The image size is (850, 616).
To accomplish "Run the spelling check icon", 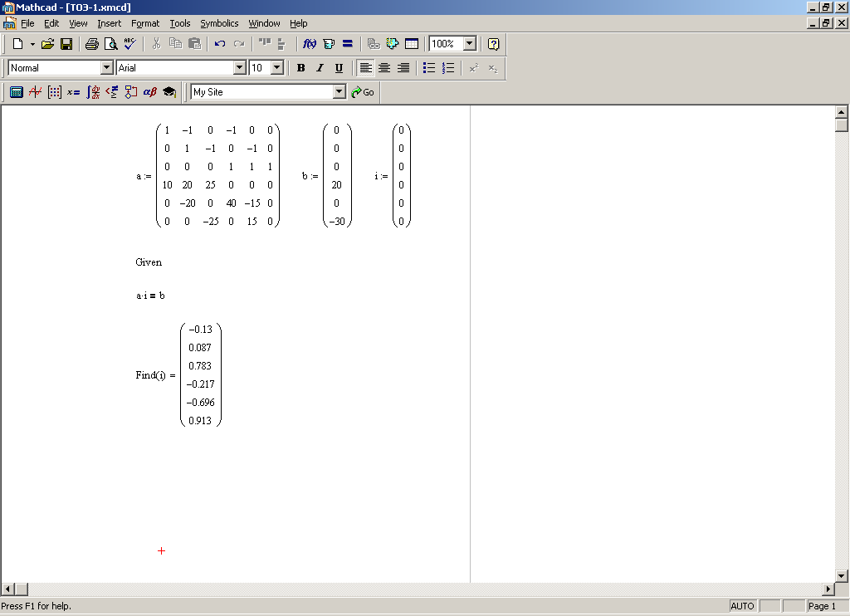I will [x=130, y=44].
